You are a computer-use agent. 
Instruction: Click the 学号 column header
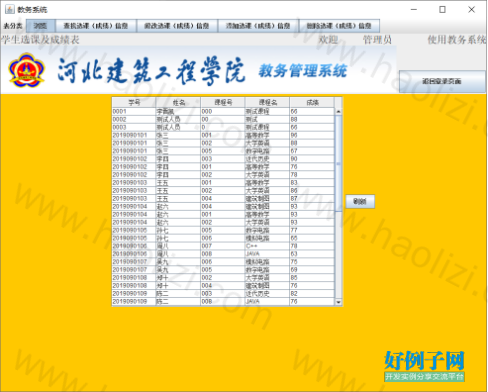[x=134, y=102]
